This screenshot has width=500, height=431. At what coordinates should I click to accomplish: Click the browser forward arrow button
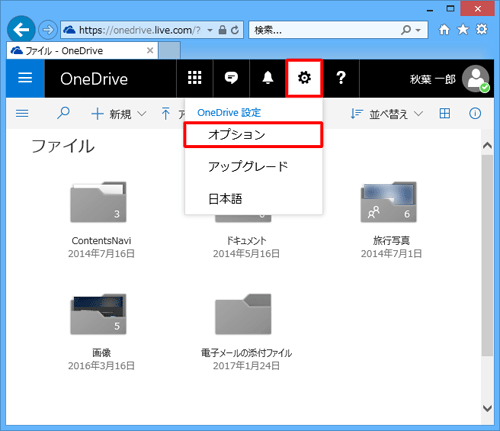[x=48, y=30]
